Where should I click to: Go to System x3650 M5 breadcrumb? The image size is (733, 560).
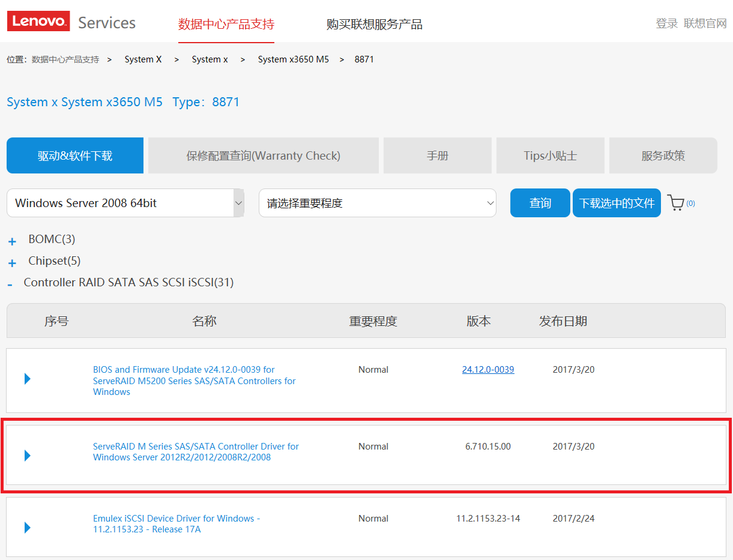[x=293, y=59]
